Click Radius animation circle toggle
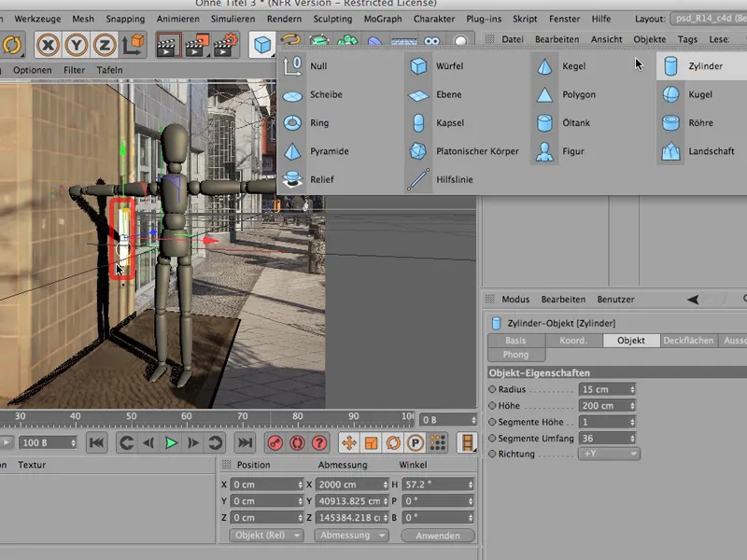The height and width of the screenshot is (560, 747). [x=492, y=389]
